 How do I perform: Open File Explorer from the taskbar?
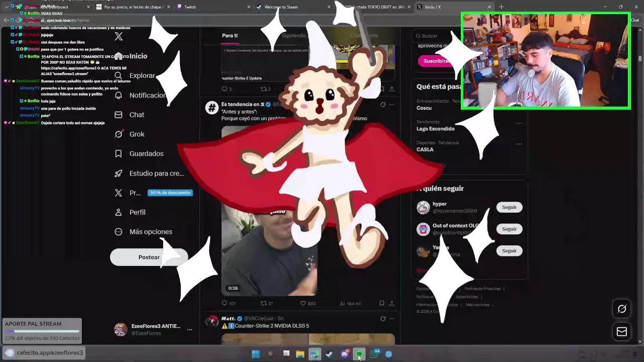pos(300,354)
